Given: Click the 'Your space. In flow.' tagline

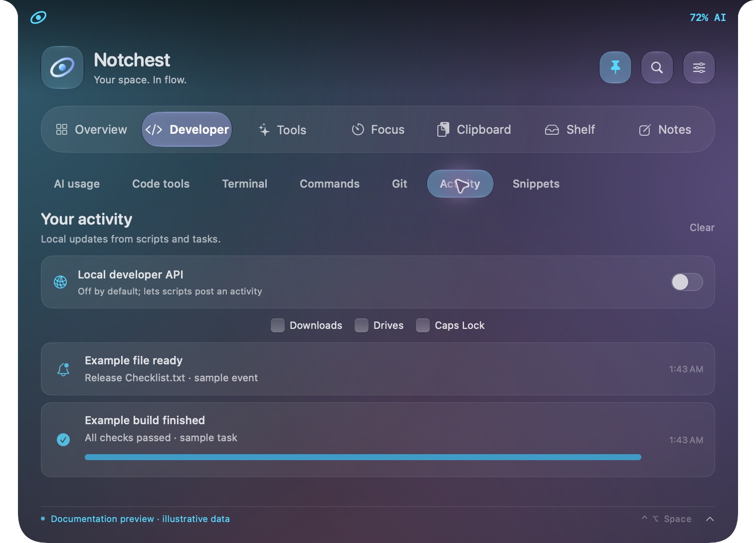Looking at the screenshot, I should click(x=140, y=80).
